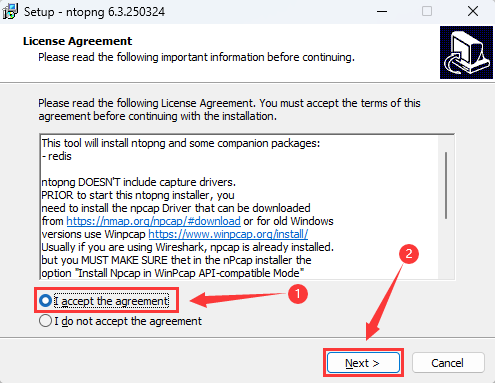The height and width of the screenshot is (383, 495).
Task: Click the red annotation circle numbered 2
Action: pyautogui.click(x=409, y=254)
